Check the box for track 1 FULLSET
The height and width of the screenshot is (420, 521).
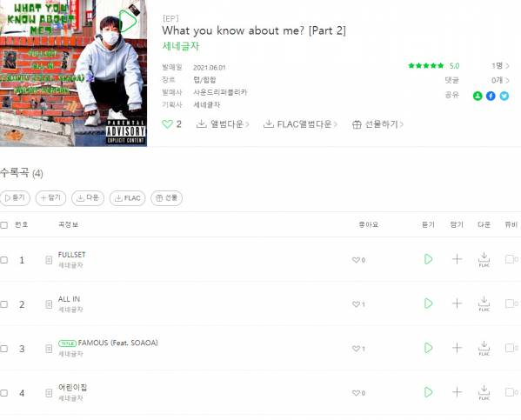(4, 260)
